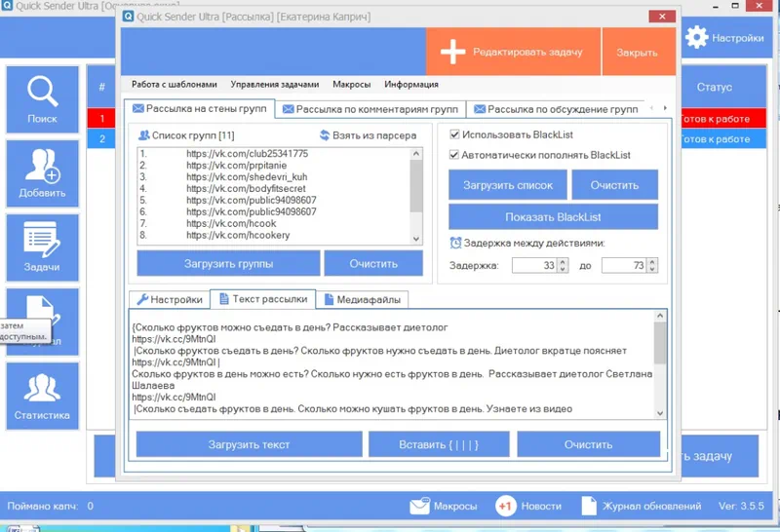Click group list scrollbar down arrow
The height and width of the screenshot is (532, 780).
pyautogui.click(x=416, y=239)
